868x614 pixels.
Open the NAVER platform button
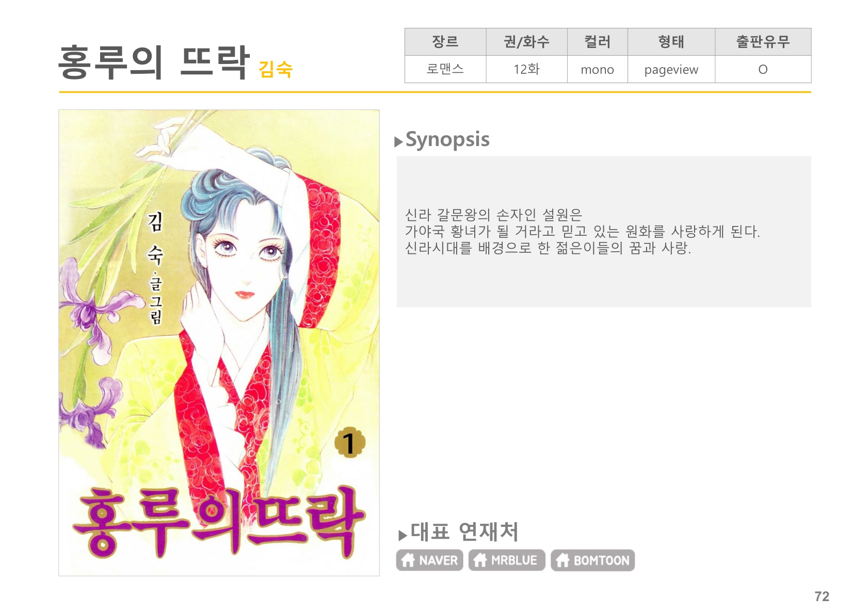coord(429,560)
